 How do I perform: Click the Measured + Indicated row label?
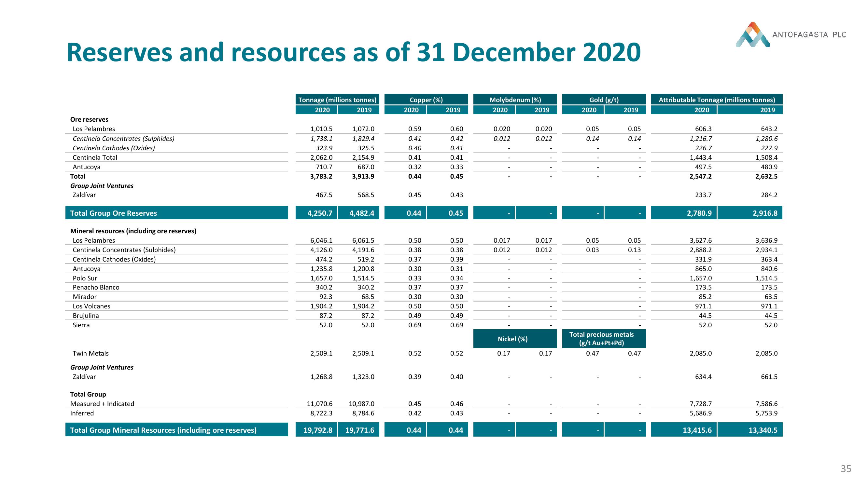[x=102, y=403]
